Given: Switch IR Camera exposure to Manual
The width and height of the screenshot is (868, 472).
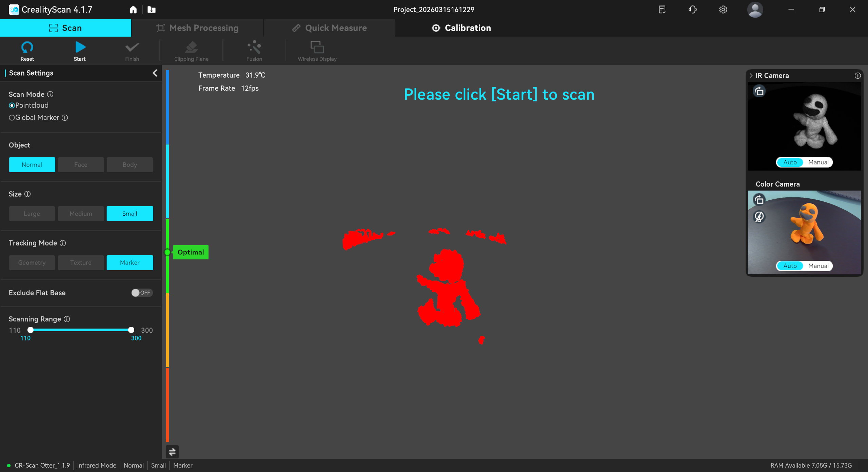Looking at the screenshot, I should click(x=818, y=162).
